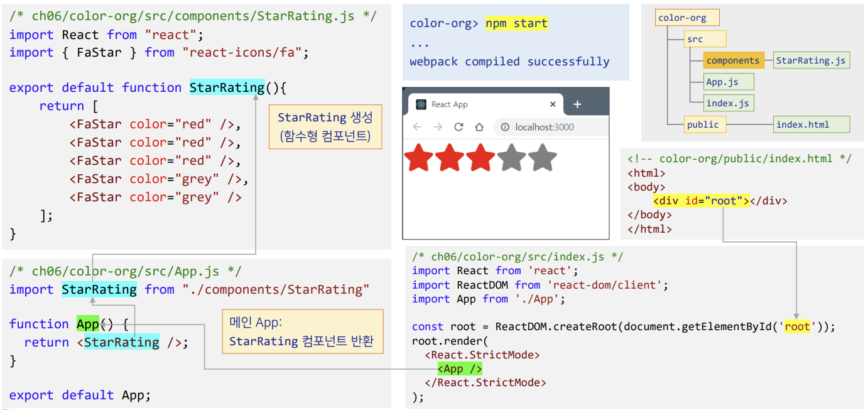The image size is (868, 410).
Task: Select the public folder node
Action: 705,125
